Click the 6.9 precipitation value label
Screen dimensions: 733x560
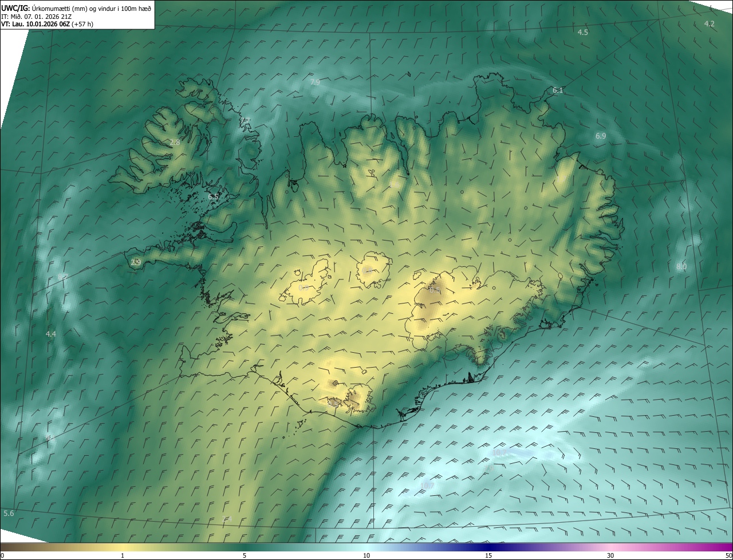(x=600, y=136)
